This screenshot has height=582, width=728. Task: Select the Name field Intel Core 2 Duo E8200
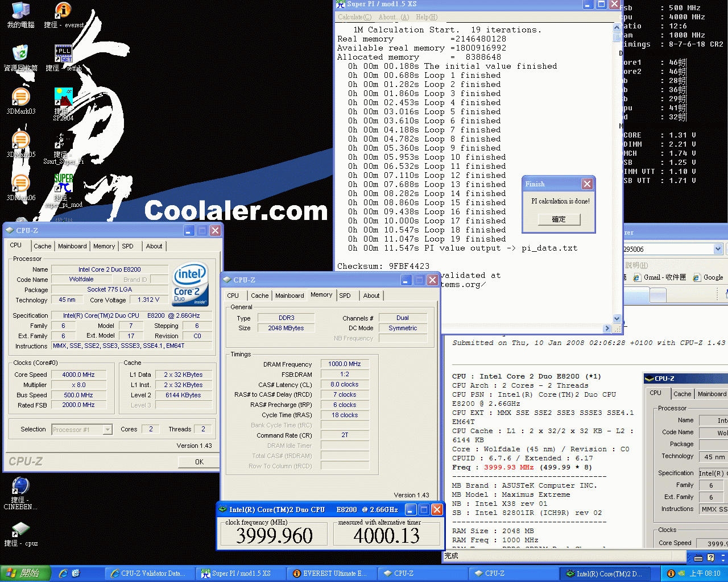(110, 269)
